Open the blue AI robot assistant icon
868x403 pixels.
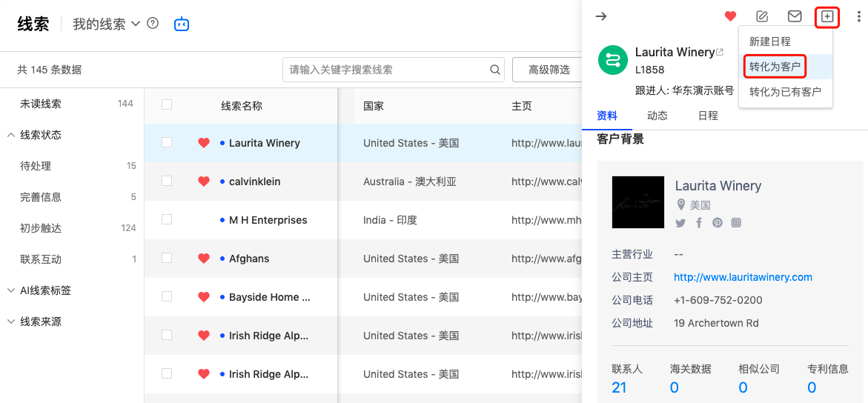[x=182, y=24]
